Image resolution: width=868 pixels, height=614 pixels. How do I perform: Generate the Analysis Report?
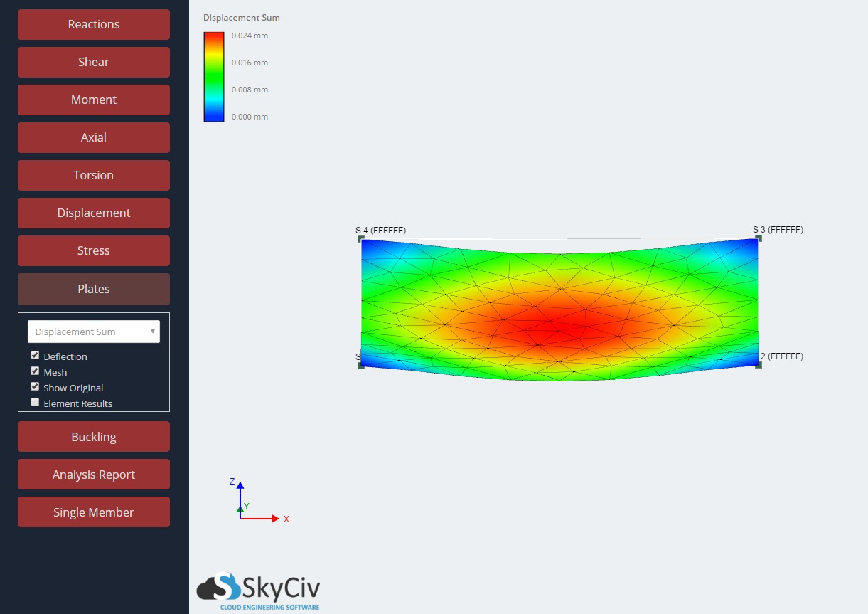(x=94, y=475)
